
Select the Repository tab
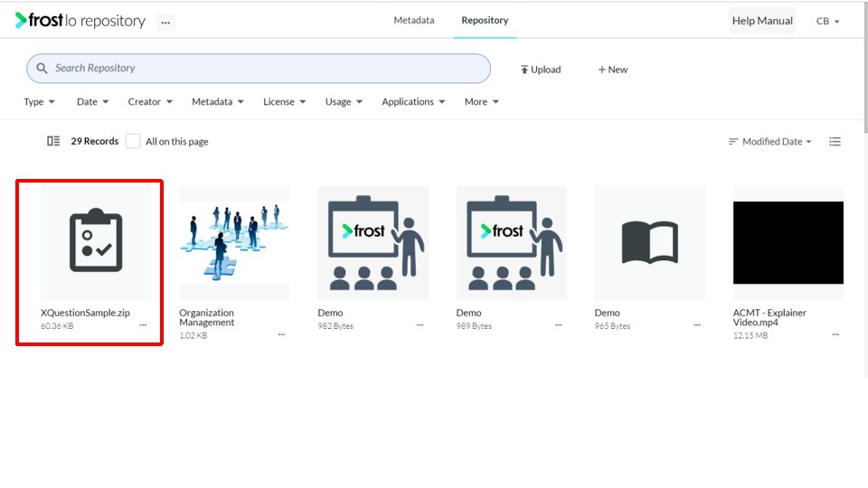[485, 21]
